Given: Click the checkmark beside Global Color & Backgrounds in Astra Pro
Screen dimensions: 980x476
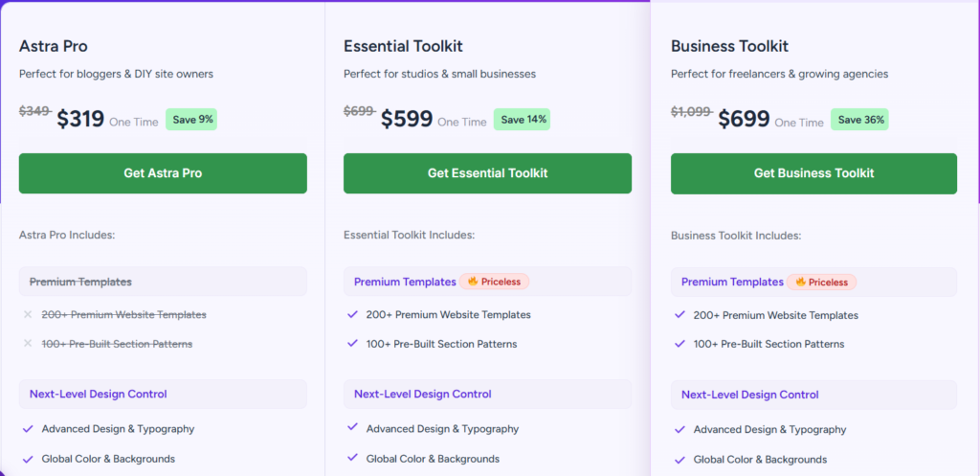Looking at the screenshot, I should coord(28,459).
